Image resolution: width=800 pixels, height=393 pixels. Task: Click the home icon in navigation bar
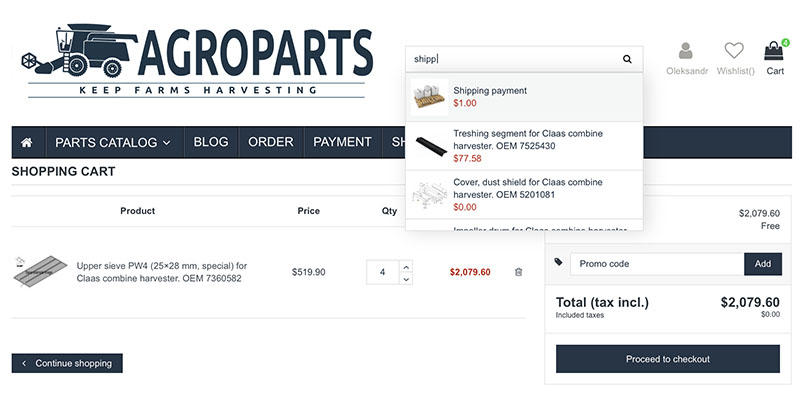(27, 142)
